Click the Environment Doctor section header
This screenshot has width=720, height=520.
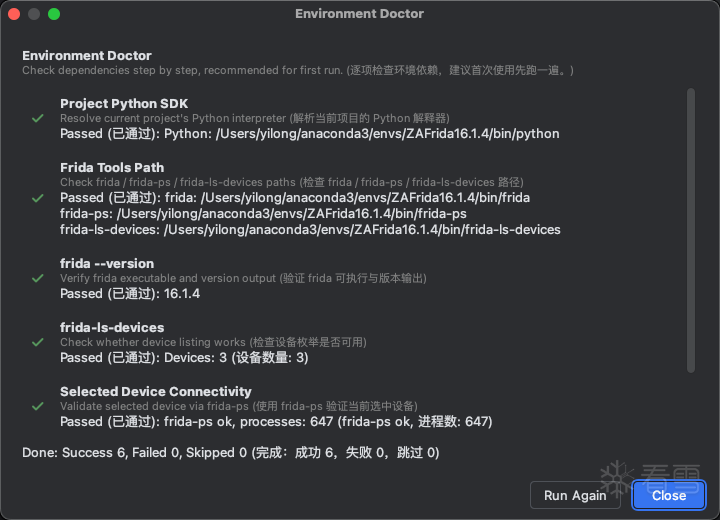[87, 56]
